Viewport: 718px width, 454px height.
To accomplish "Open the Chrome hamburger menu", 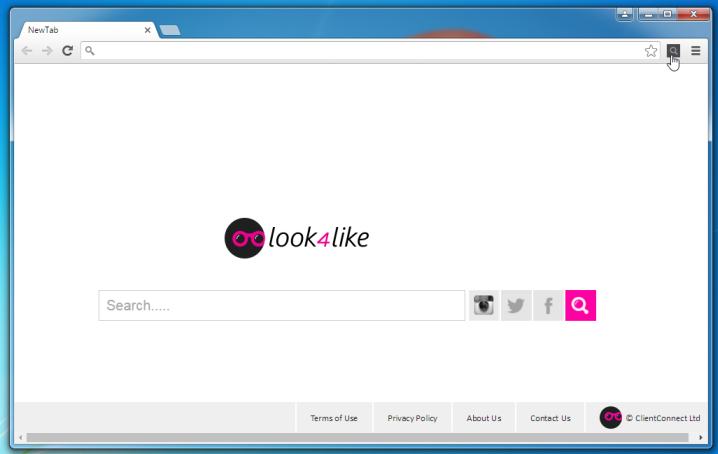I will tap(696, 50).
